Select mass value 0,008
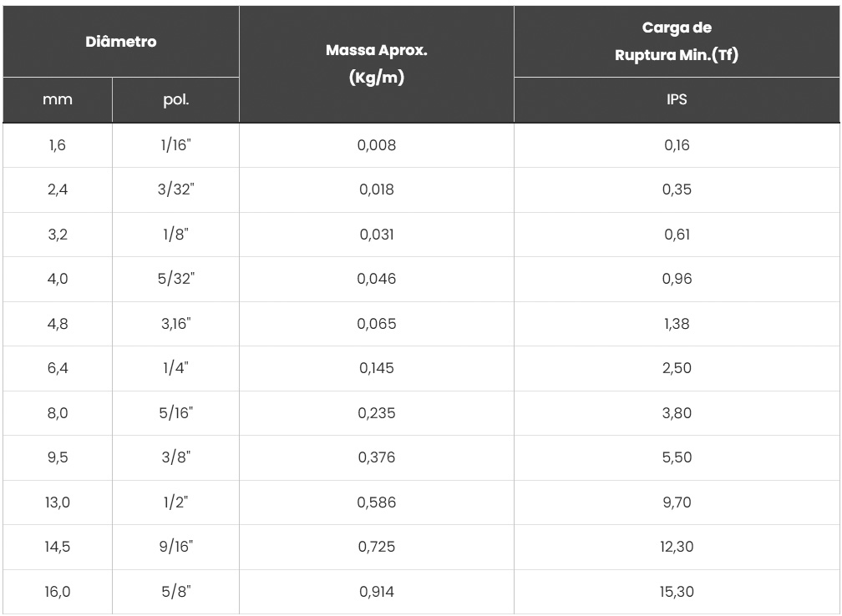The height and width of the screenshot is (616, 842). pyautogui.click(x=377, y=145)
